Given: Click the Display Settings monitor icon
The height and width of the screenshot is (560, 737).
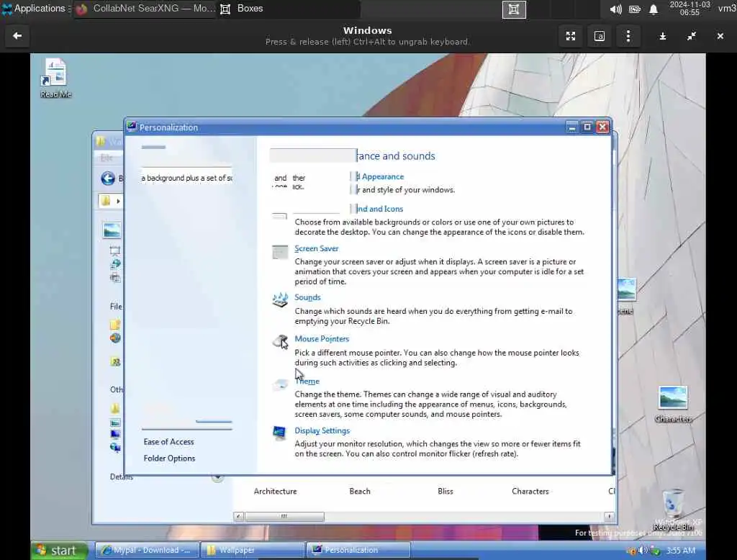Looking at the screenshot, I should tap(279, 433).
